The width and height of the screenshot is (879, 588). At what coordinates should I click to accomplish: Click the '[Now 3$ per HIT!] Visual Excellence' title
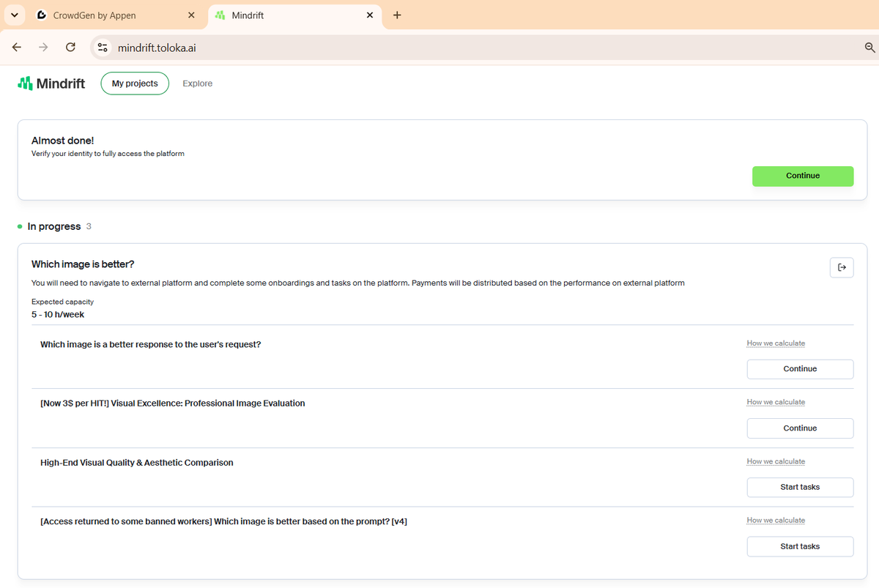pos(173,403)
